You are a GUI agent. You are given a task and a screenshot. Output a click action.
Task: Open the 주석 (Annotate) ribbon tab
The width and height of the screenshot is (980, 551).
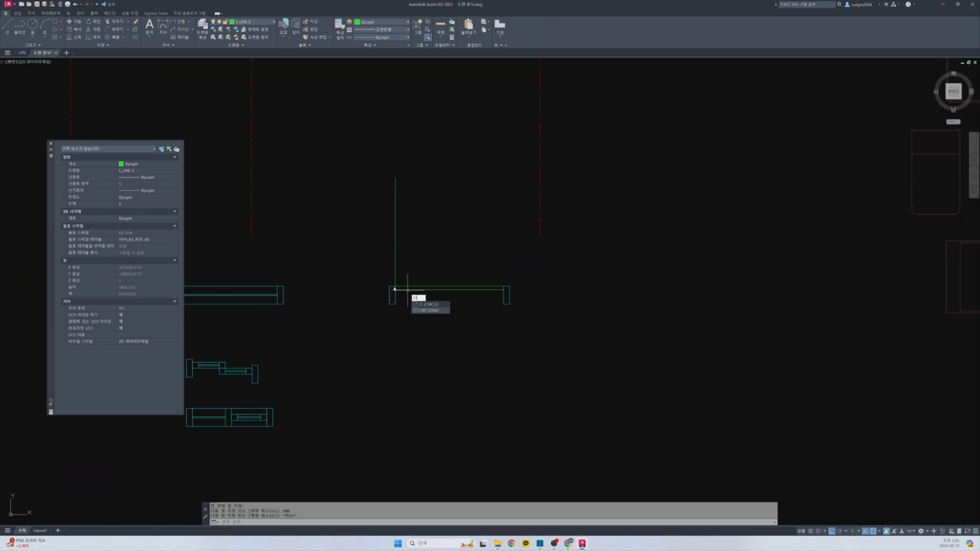coord(31,13)
